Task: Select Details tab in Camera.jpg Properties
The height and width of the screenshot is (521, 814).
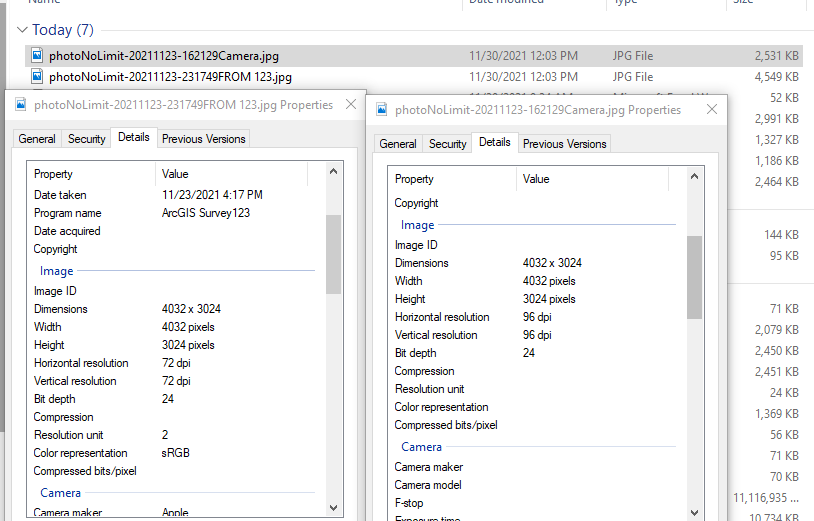Action: click(495, 142)
